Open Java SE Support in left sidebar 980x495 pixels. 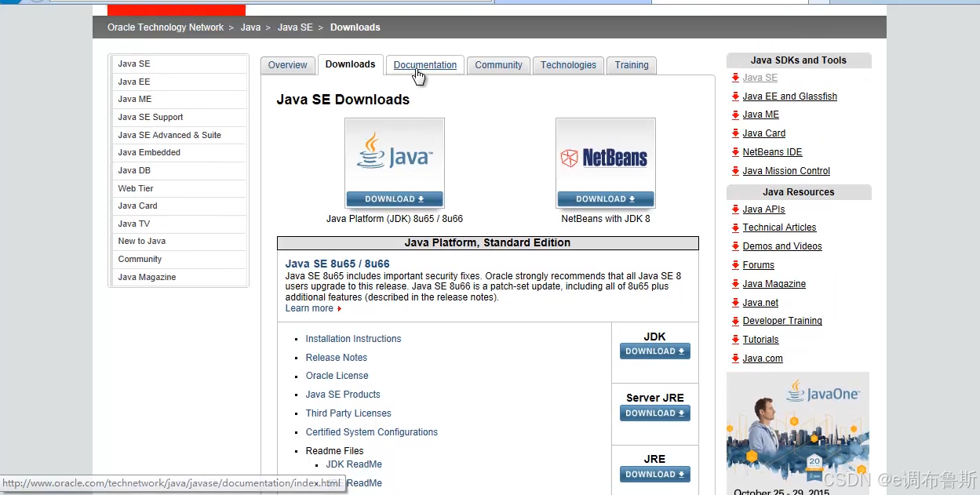pyautogui.click(x=180, y=117)
